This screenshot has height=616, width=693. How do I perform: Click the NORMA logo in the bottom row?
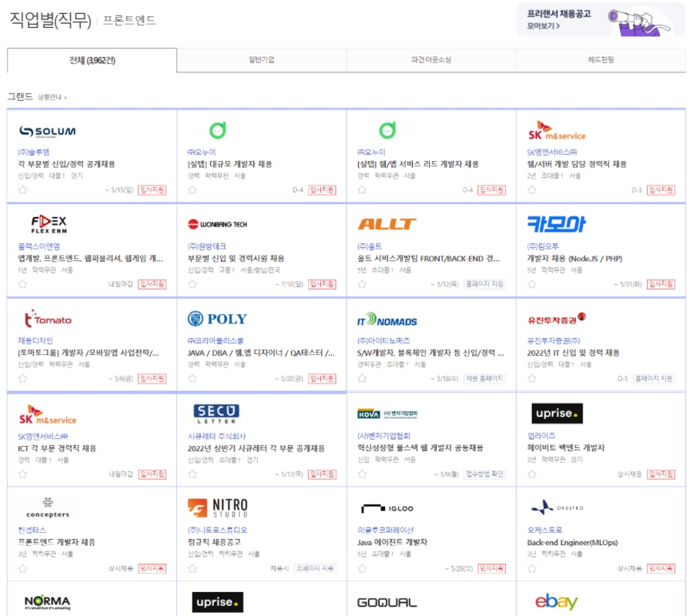coord(47,602)
